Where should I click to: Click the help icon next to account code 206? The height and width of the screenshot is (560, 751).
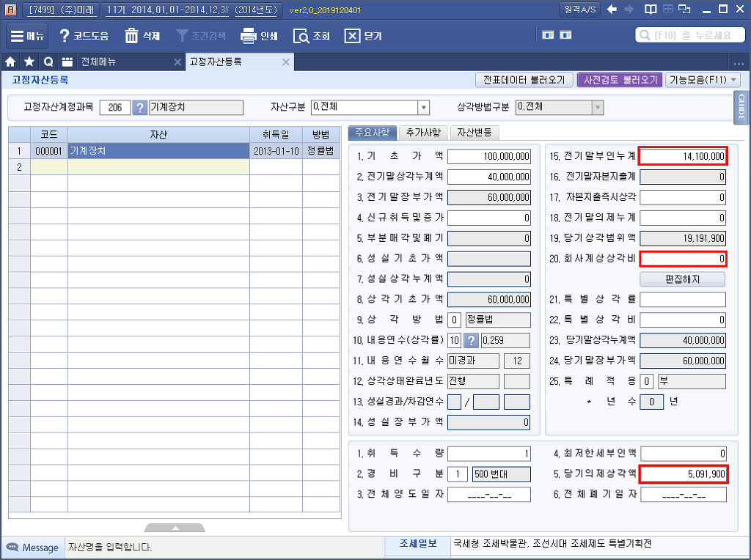pos(139,107)
